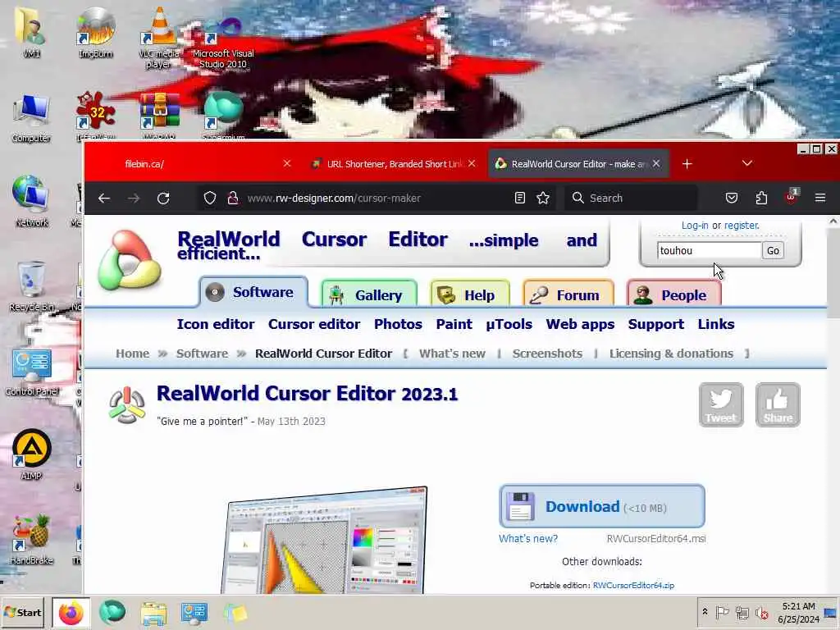
Task: Switch to URL Shortener, Branded Short Link tab
Action: click(x=393, y=164)
